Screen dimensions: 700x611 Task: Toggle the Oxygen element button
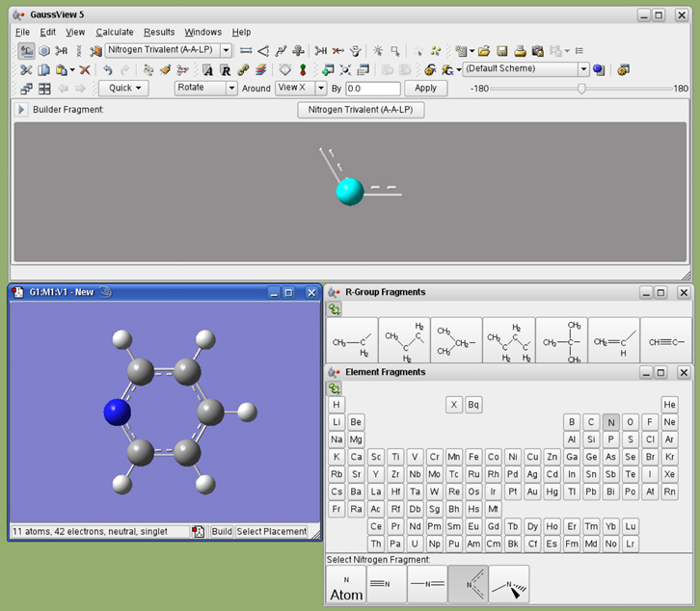point(631,422)
